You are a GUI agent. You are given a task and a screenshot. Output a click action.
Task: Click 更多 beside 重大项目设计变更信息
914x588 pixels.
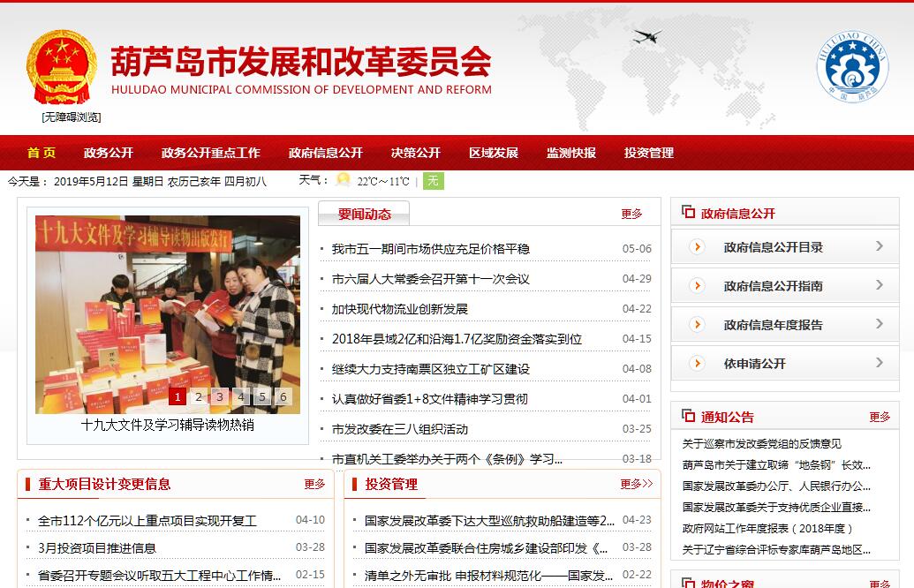[x=314, y=485]
